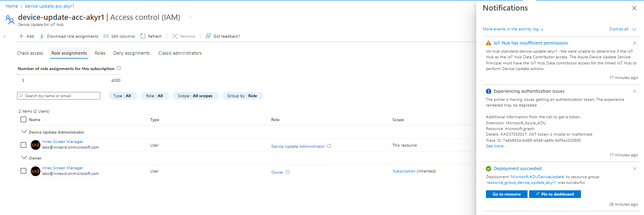Dismiss the Deployment succeeded notification

(635, 168)
